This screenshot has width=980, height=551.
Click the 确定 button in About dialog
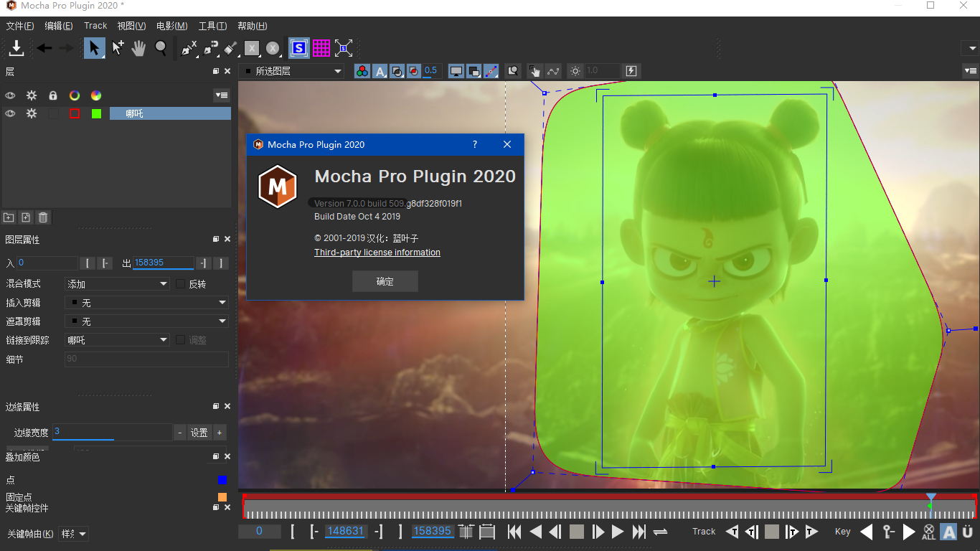click(x=385, y=281)
